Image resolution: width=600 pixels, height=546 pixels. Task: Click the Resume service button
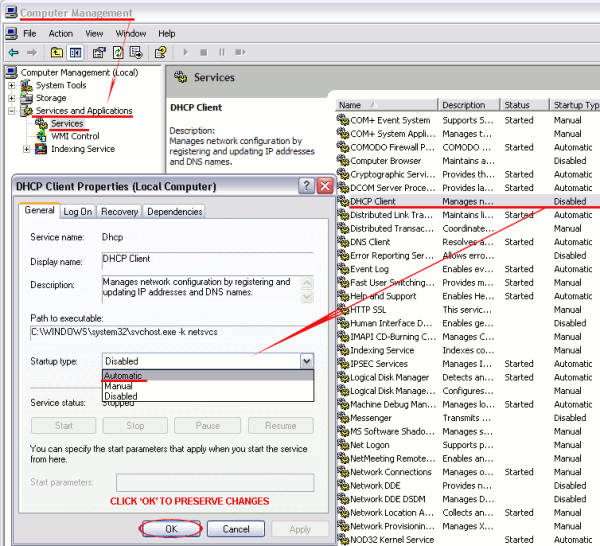pos(280,425)
